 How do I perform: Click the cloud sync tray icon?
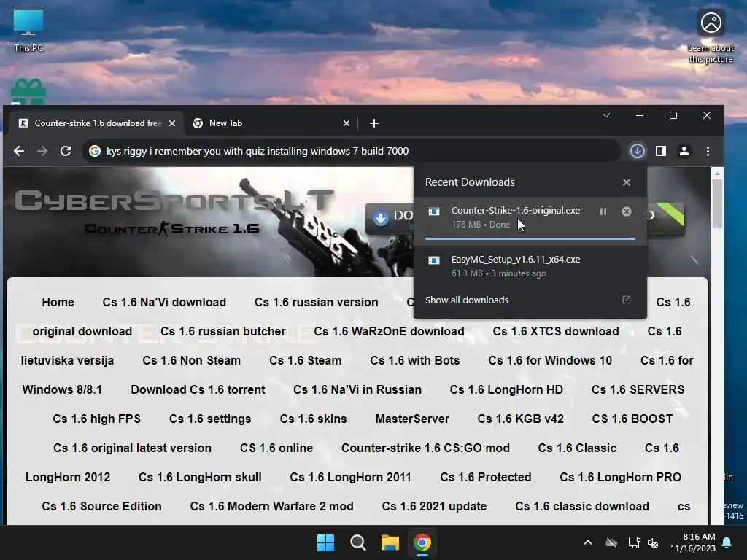point(611,542)
